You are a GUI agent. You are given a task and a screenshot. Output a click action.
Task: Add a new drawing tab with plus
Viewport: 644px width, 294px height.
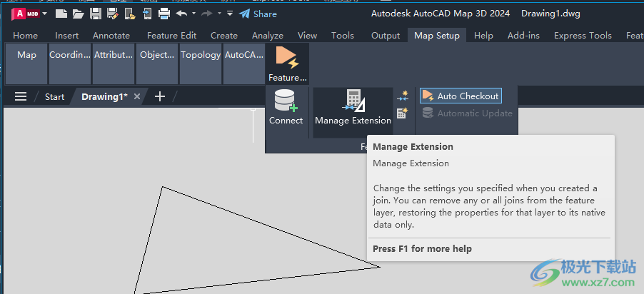pos(160,96)
